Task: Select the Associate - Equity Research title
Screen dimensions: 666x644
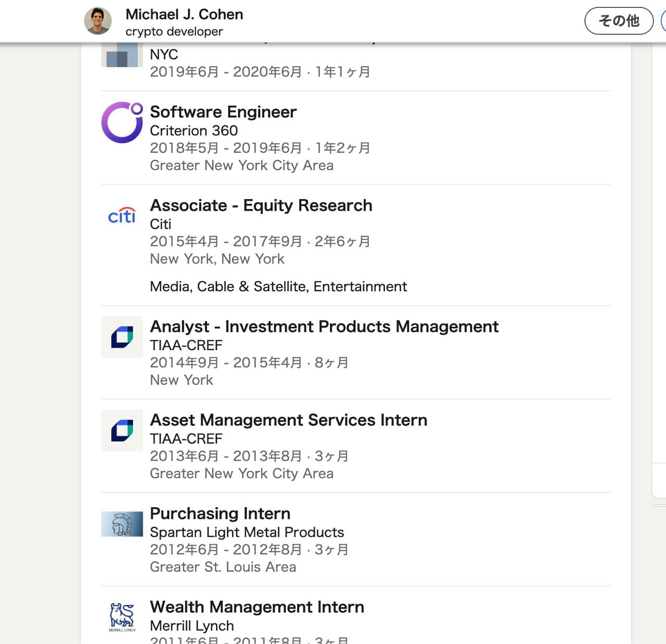Action: 261,205
